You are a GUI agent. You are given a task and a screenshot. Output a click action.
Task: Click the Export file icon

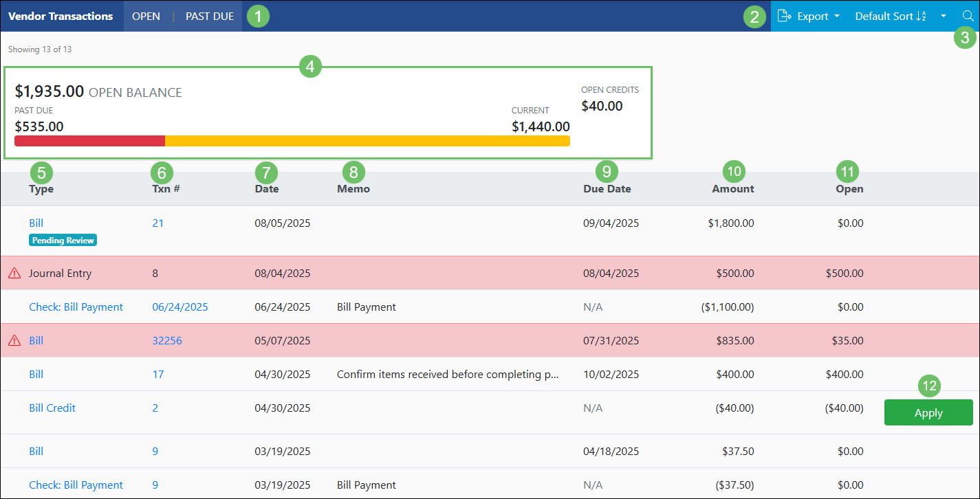click(785, 16)
